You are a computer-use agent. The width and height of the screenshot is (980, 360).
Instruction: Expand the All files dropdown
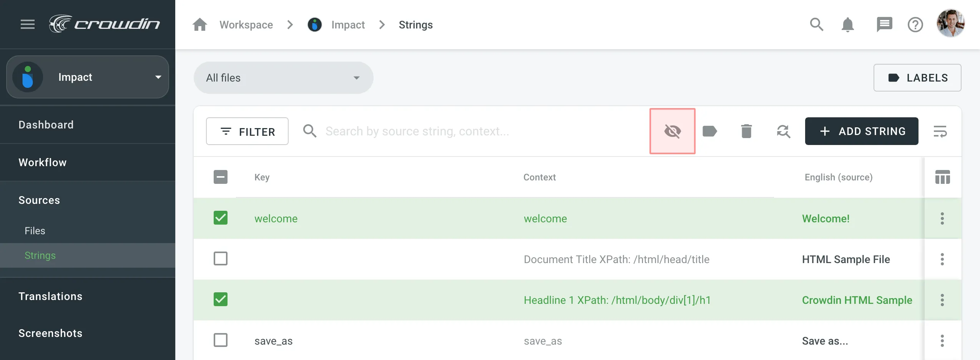click(x=283, y=78)
